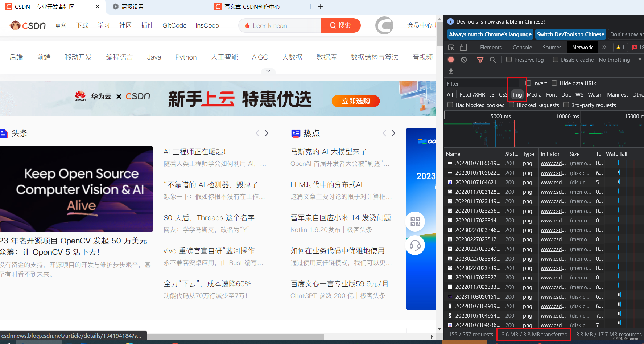This screenshot has width=644, height=344.
Task: Switch to the Console panel tab
Action: (x=522, y=48)
